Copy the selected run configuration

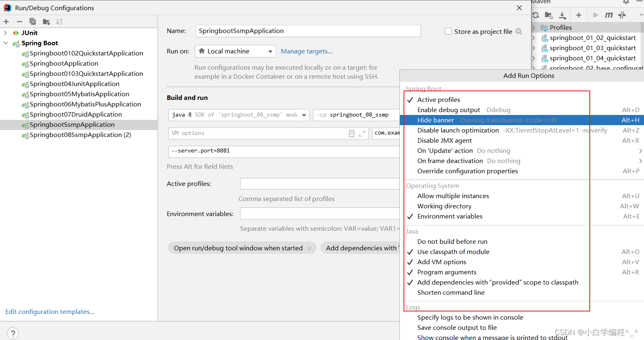coord(33,22)
